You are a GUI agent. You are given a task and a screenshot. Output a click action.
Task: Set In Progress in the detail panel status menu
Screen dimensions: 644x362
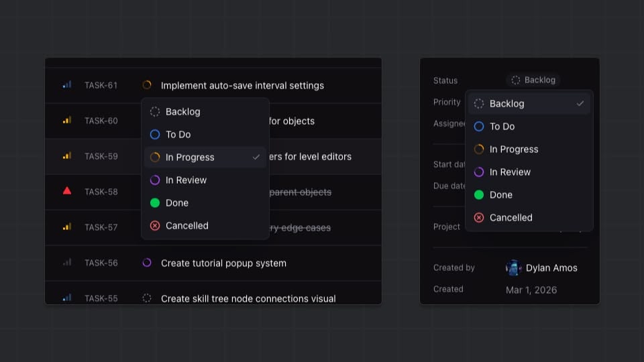click(529, 149)
